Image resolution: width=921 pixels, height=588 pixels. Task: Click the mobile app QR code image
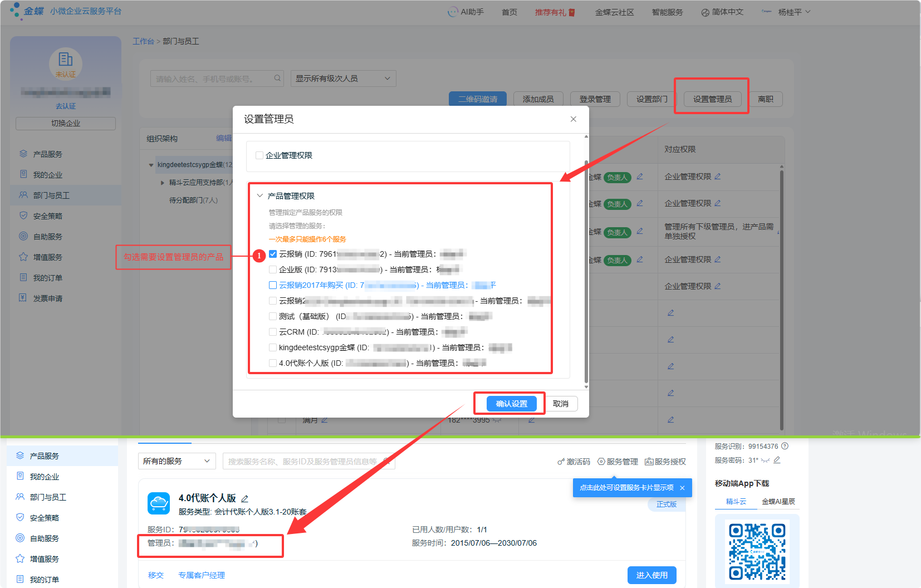pos(757,551)
